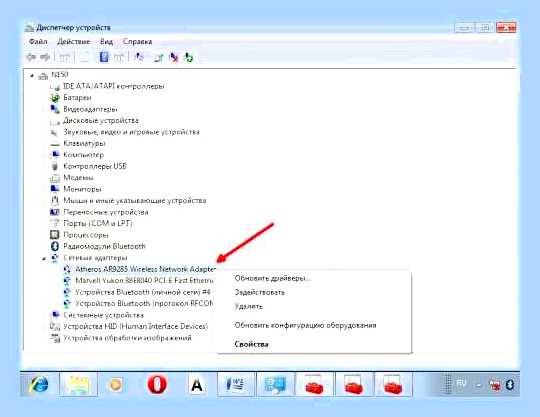The height and width of the screenshot is (417, 540).
Task: Click the Update driver toolbar icon
Action: [x=158, y=58]
